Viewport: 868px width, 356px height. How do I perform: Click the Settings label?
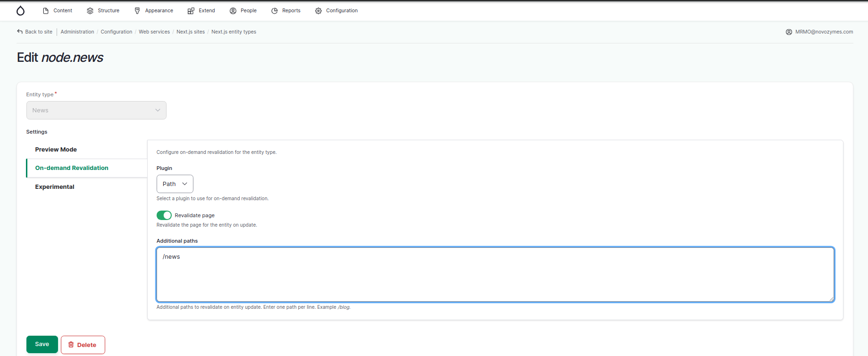37,132
